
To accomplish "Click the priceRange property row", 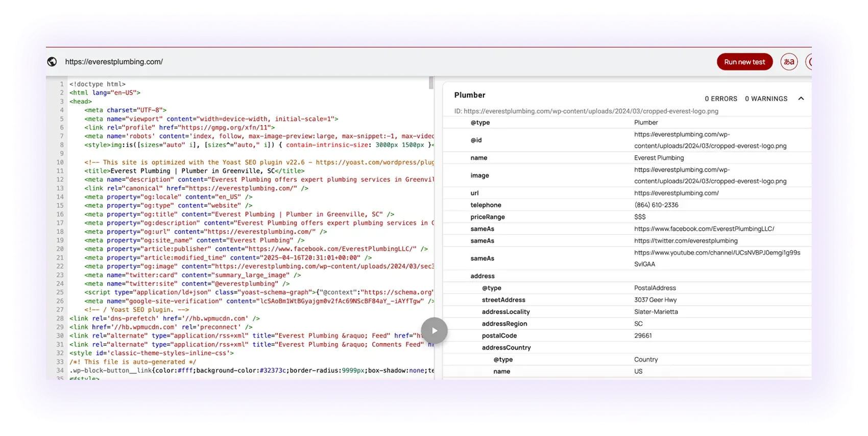I will 627,216.
